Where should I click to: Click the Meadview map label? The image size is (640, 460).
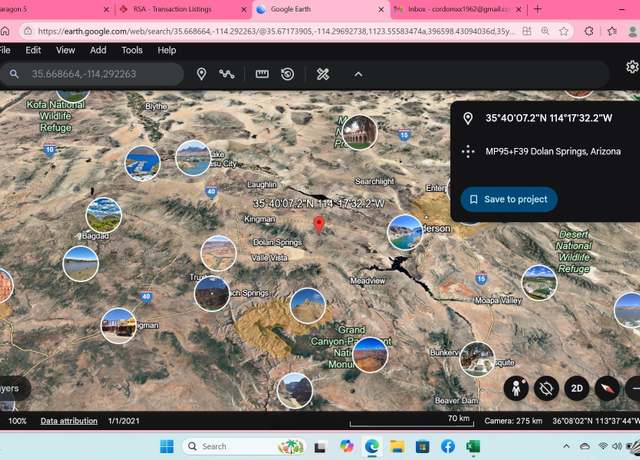pyautogui.click(x=367, y=281)
